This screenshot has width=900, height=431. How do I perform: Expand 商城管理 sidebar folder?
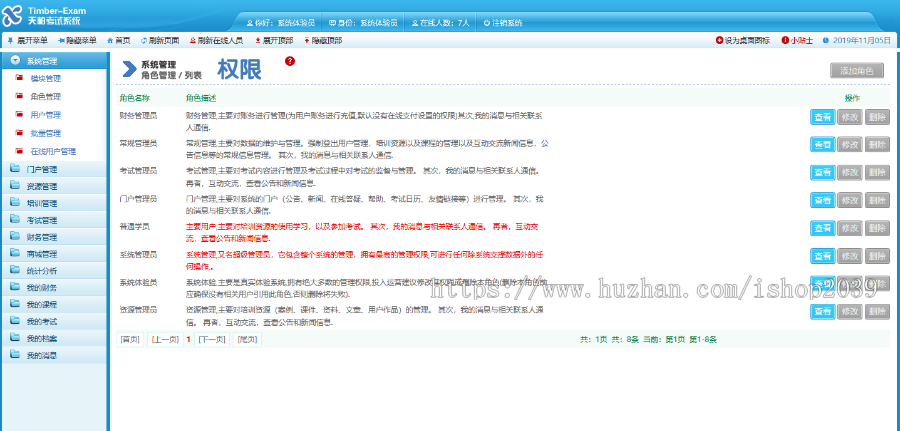point(54,254)
